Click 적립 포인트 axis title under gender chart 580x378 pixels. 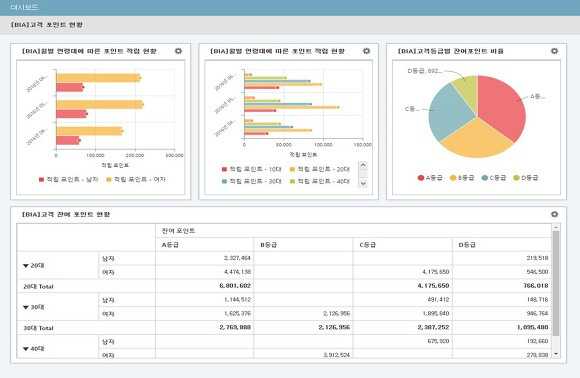click(x=115, y=165)
